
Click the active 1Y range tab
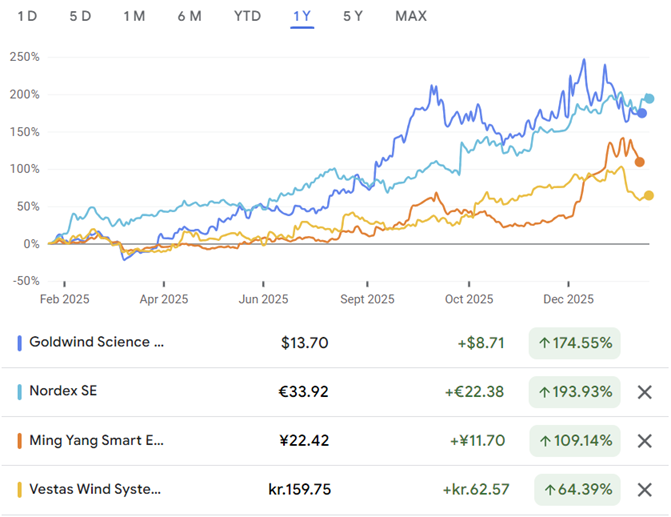(302, 16)
